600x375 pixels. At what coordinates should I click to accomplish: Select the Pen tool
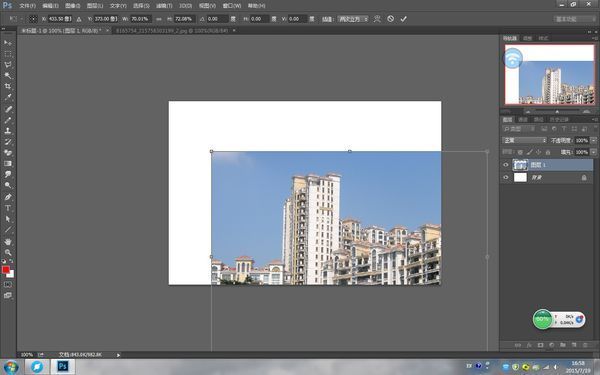click(8, 197)
